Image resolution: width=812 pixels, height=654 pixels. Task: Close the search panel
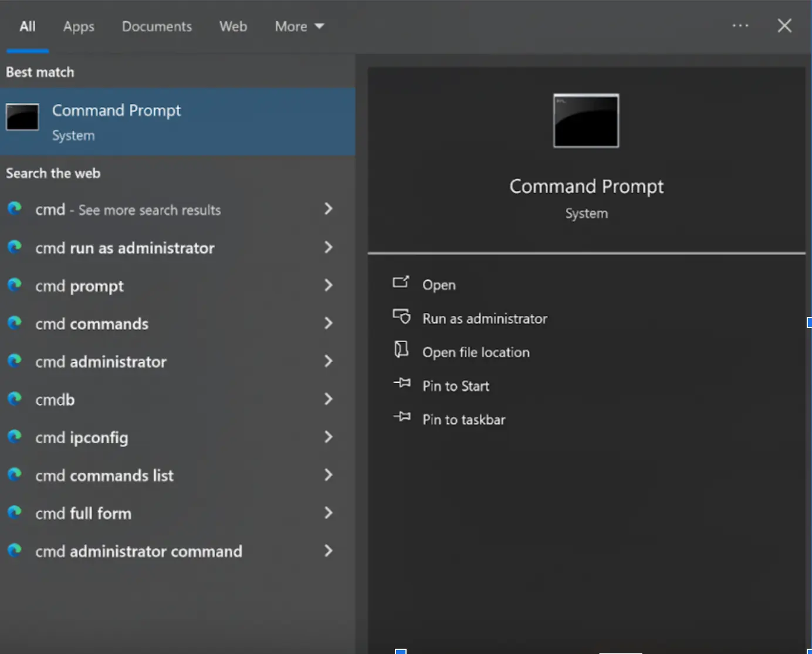(x=784, y=26)
